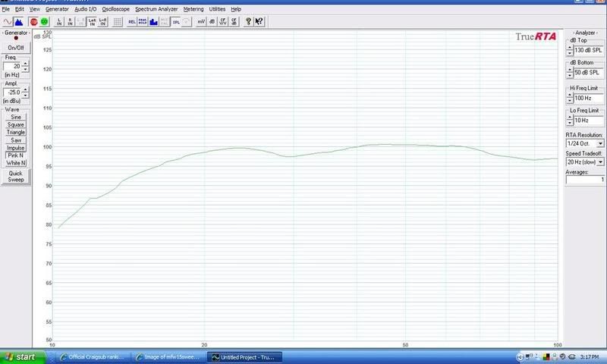This screenshot has width=607, height=364.
Task: Switch units with the mV toolbar icon
Action: pyautogui.click(x=201, y=22)
